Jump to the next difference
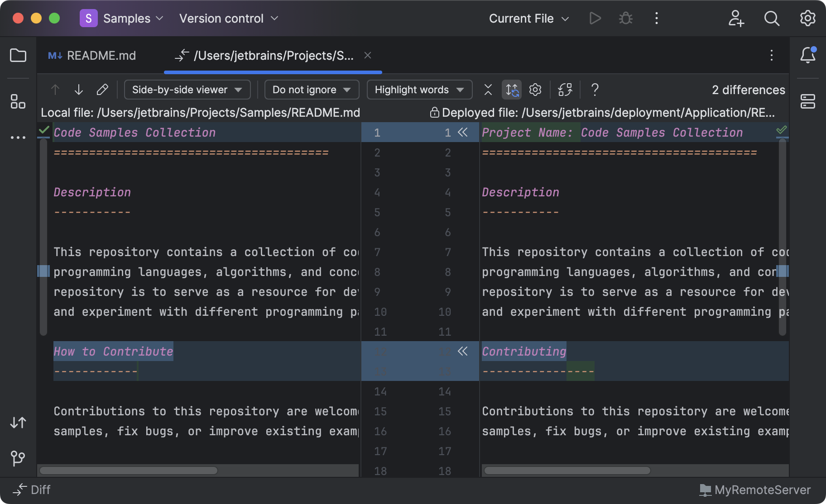Screen dimensions: 826x504 coord(78,90)
